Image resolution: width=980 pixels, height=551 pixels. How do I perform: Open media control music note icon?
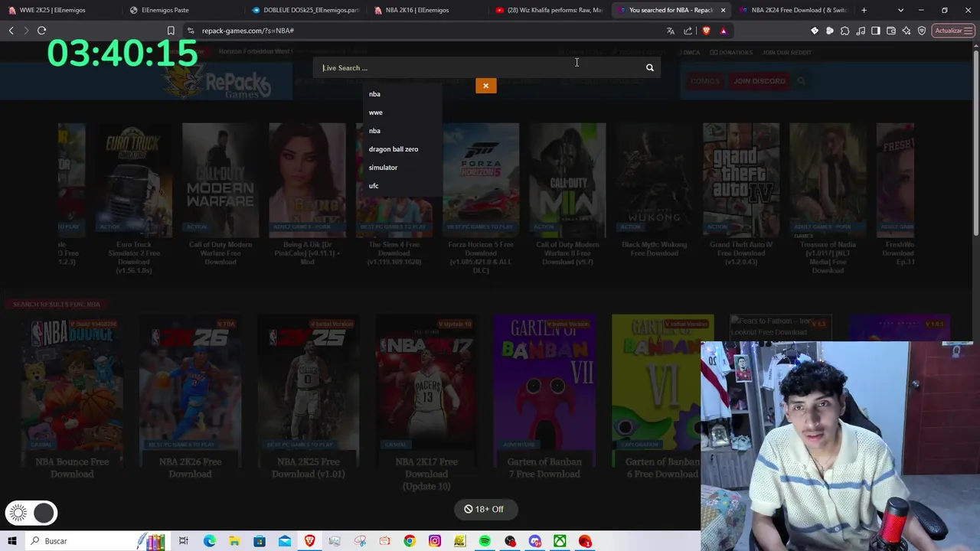(861, 31)
